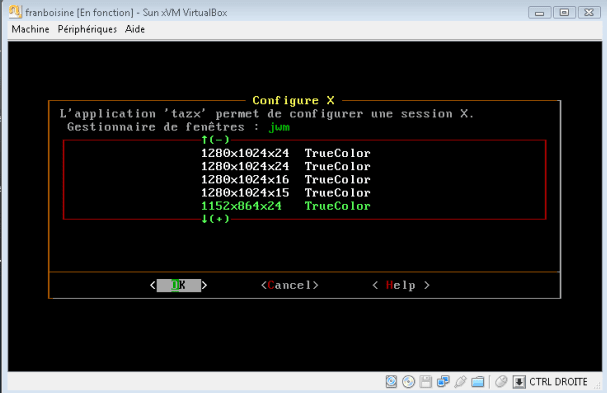Image resolution: width=607 pixels, height=393 pixels.
Task: Open the Machine menu
Action: (x=30, y=29)
